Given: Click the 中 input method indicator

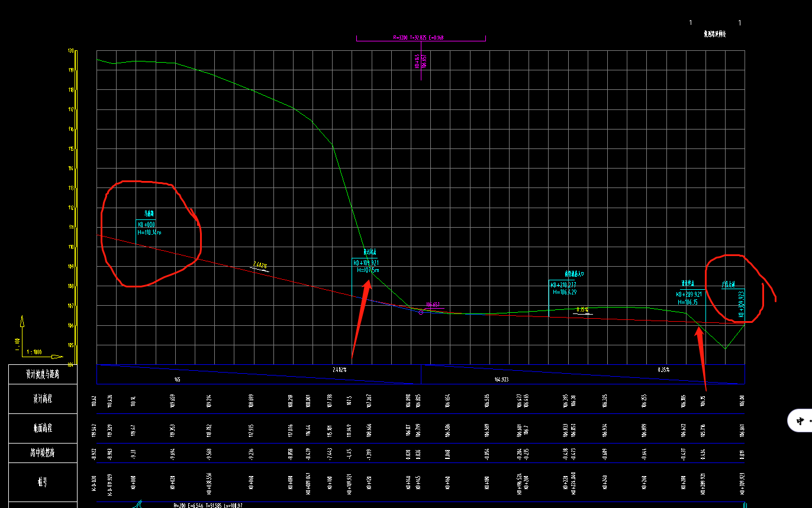Looking at the screenshot, I should click(800, 421).
